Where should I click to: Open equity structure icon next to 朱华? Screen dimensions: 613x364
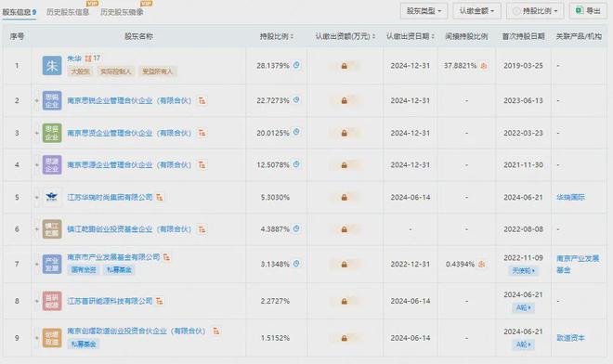click(88, 58)
